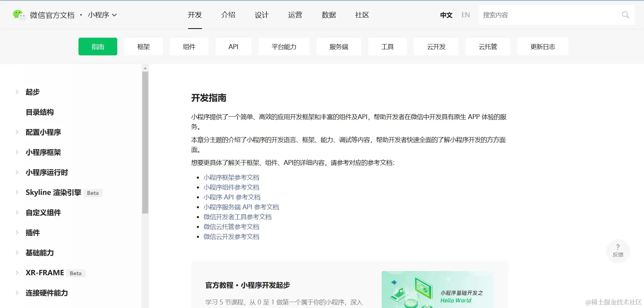644x308 pixels.
Task: Open the 基础能力 sidebar entry
Action: click(x=40, y=253)
